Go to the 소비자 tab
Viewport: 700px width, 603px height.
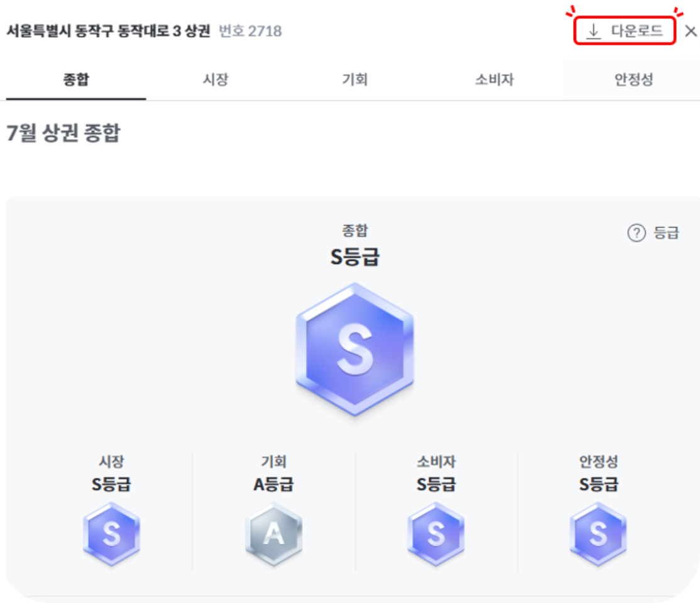click(x=495, y=80)
